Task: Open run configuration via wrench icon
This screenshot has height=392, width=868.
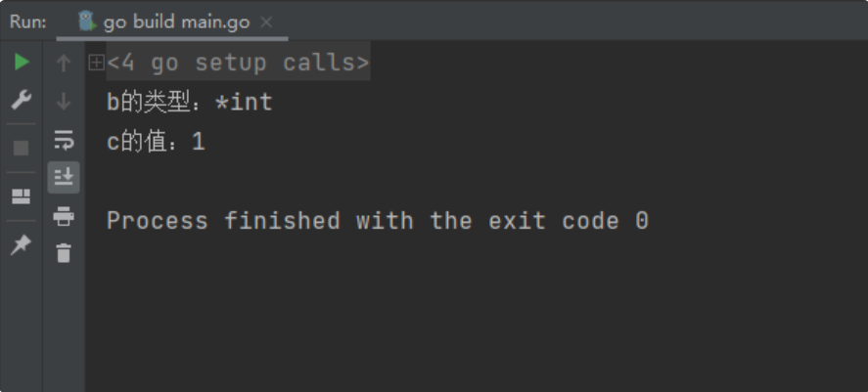Action: [21, 100]
